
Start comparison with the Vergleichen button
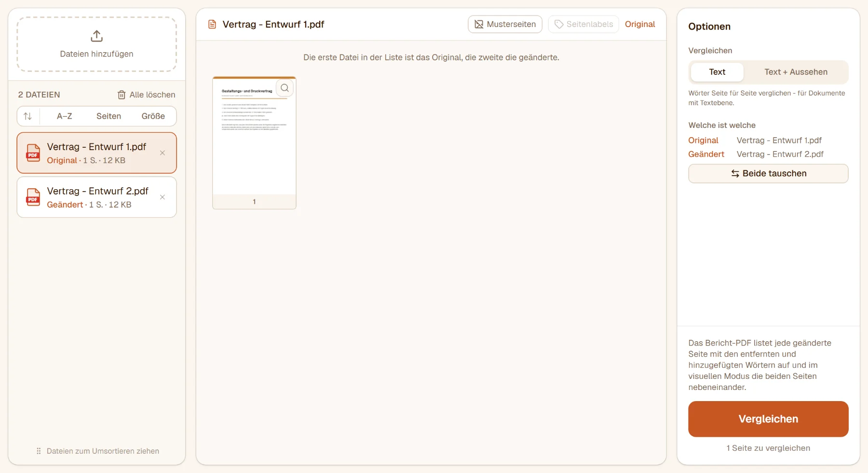tap(768, 419)
